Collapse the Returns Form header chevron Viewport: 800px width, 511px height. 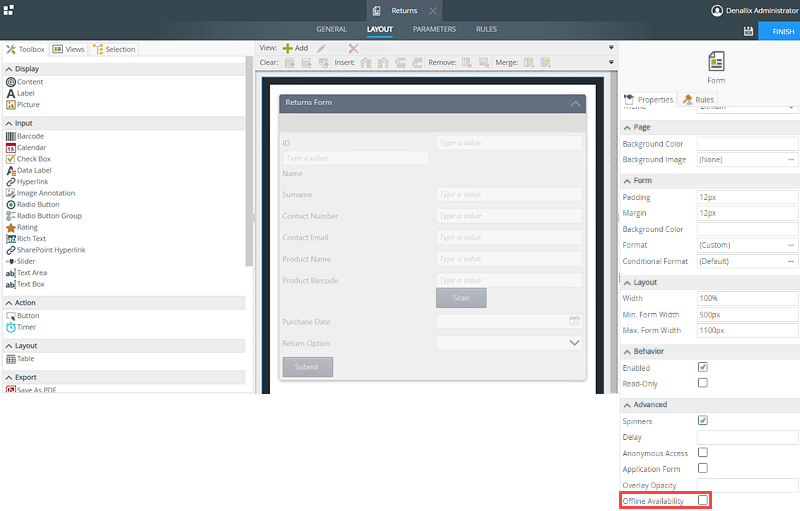pyautogui.click(x=575, y=103)
